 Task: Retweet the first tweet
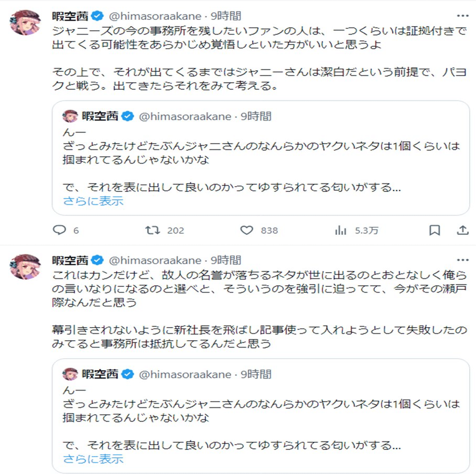pyautogui.click(x=152, y=230)
